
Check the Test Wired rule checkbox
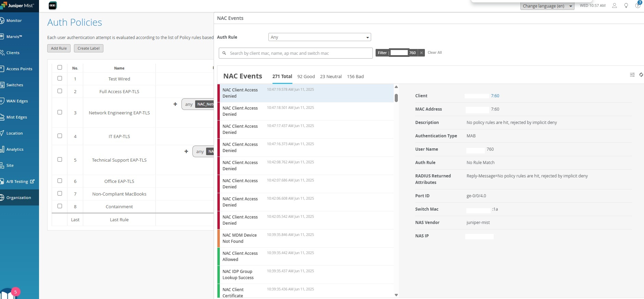point(60,78)
